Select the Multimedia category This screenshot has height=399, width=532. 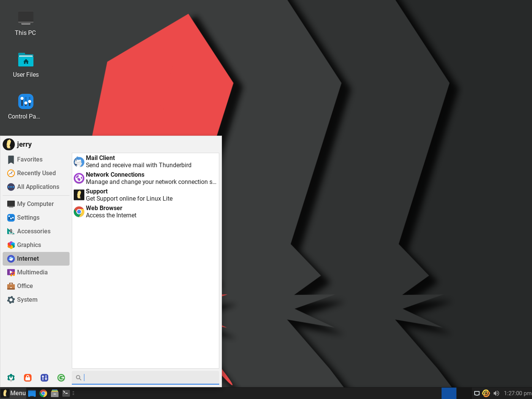tap(36, 272)
